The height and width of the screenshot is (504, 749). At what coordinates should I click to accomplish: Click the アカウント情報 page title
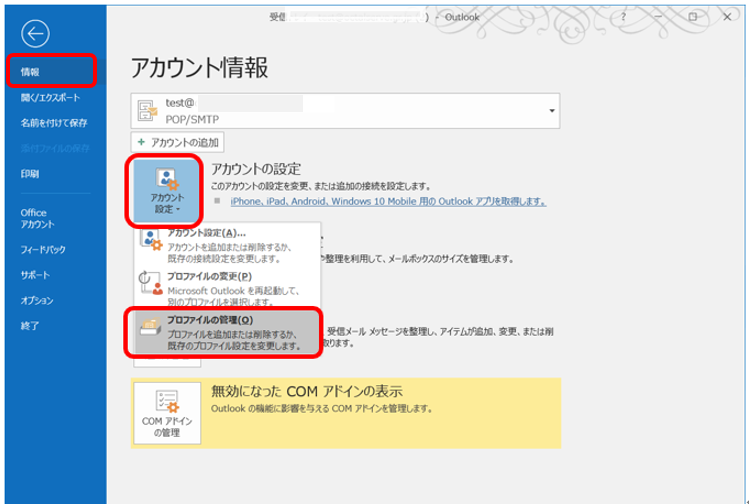click(200, 67)
